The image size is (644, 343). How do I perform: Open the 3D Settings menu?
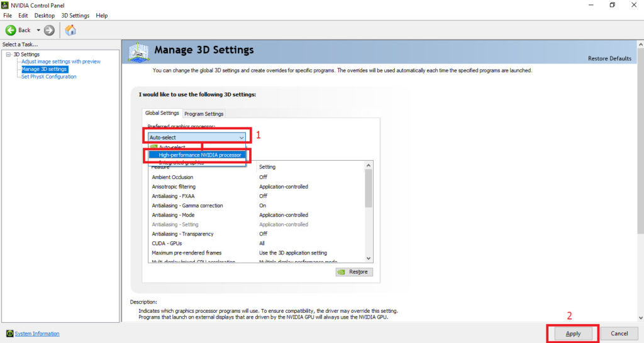tap(75, 16)
